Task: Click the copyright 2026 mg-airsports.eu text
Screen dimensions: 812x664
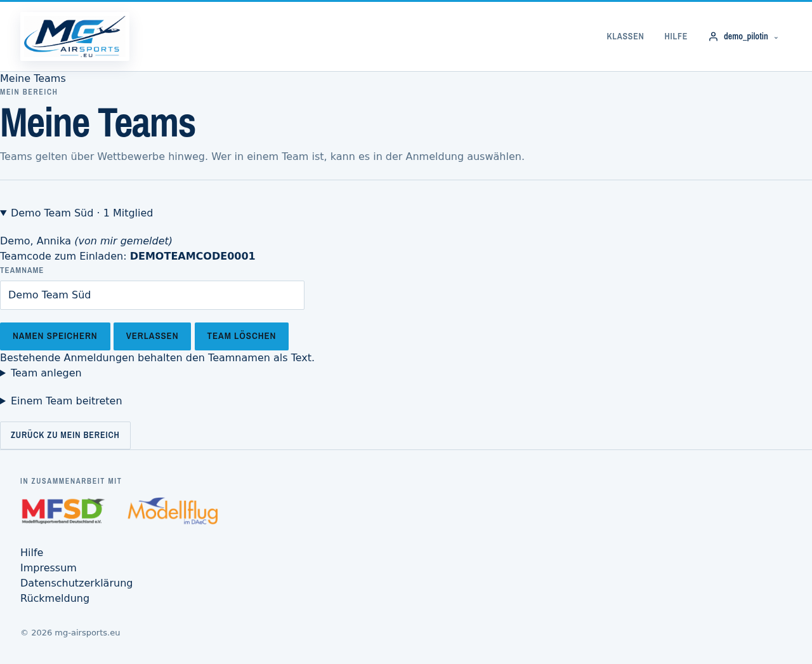Action: click(70, 633)
